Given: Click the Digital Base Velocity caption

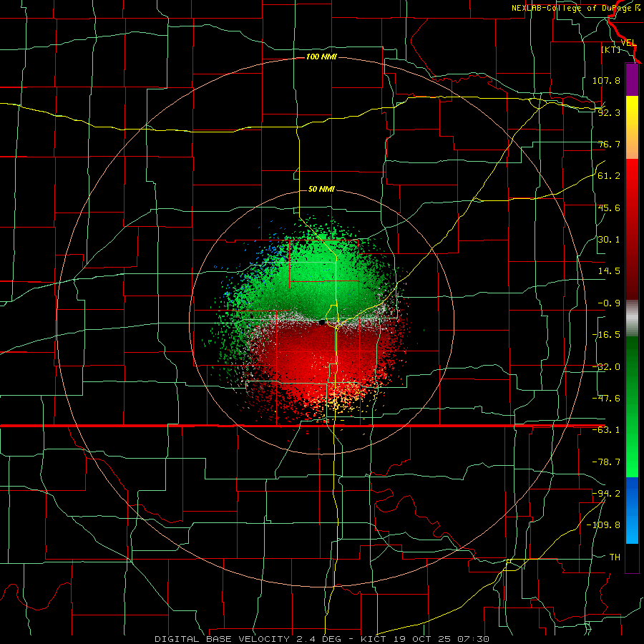Looking at the screenshot, I should 321,639.
